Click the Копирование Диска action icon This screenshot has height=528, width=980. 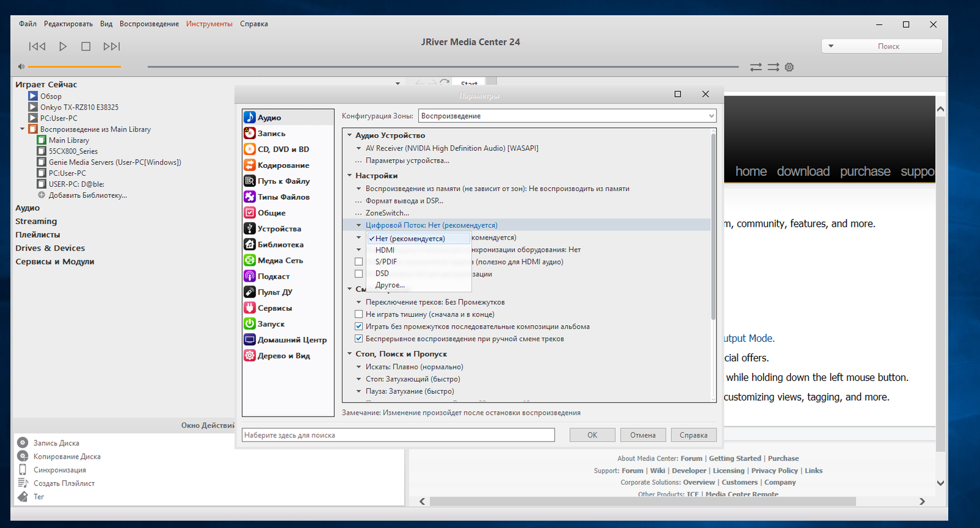click(23, 456)
